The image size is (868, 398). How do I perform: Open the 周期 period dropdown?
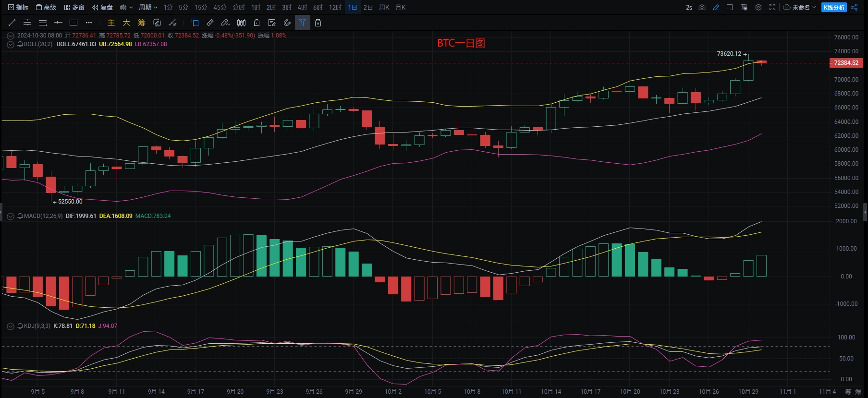[x=147, y=7]
